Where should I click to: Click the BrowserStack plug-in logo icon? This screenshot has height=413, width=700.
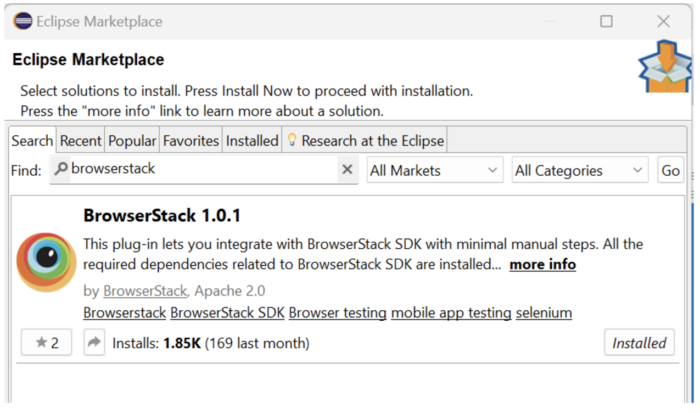click(x=47, y=263)
